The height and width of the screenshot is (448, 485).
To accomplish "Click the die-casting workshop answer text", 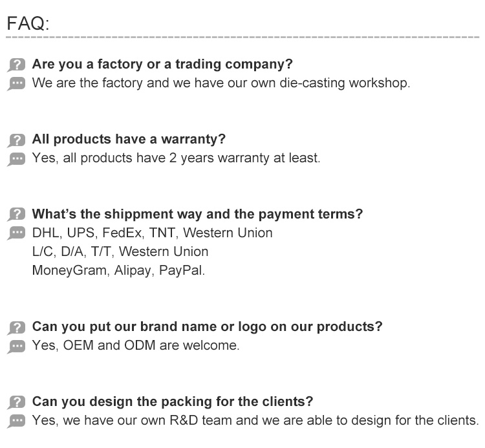I will pos(221,83).
